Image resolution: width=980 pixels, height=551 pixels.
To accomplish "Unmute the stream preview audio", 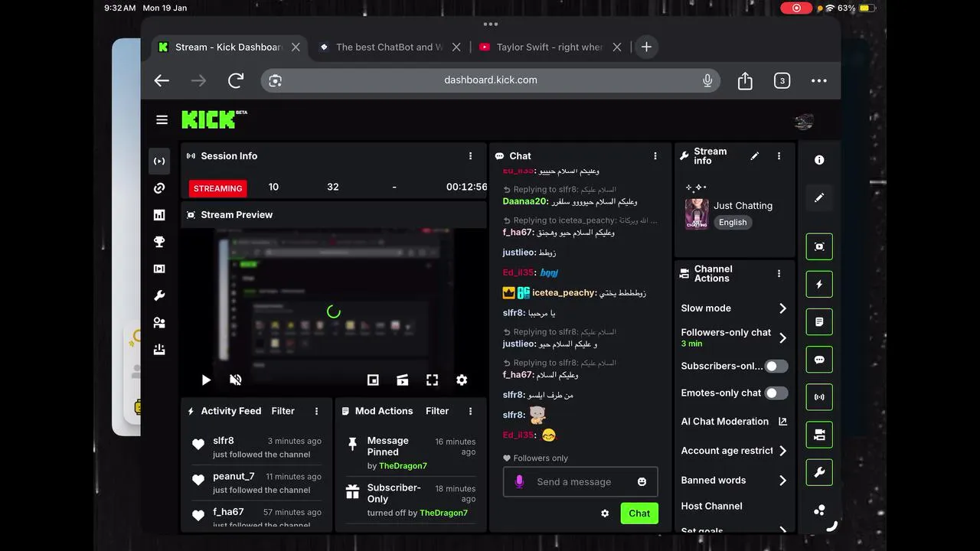I will (x=236, y=380).
